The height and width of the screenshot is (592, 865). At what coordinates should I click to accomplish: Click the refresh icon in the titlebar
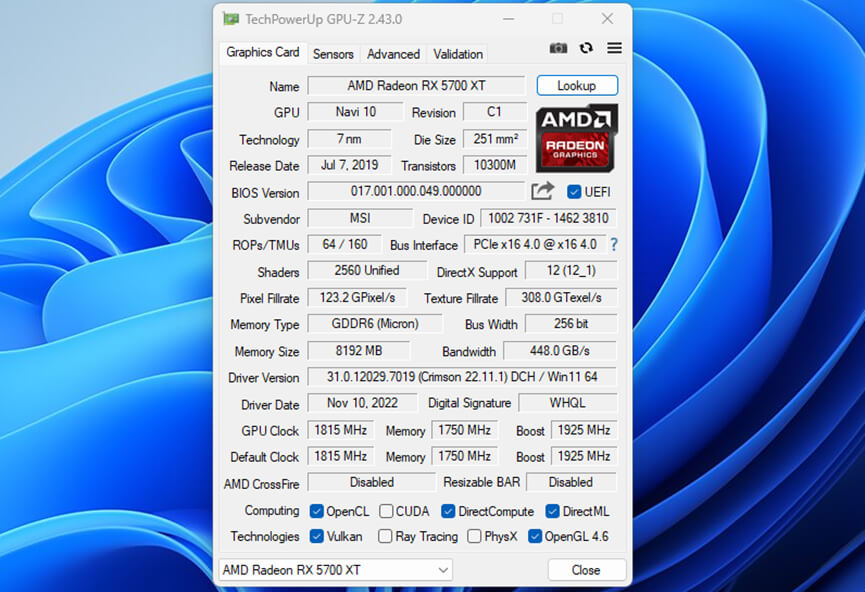pos(587,48)
